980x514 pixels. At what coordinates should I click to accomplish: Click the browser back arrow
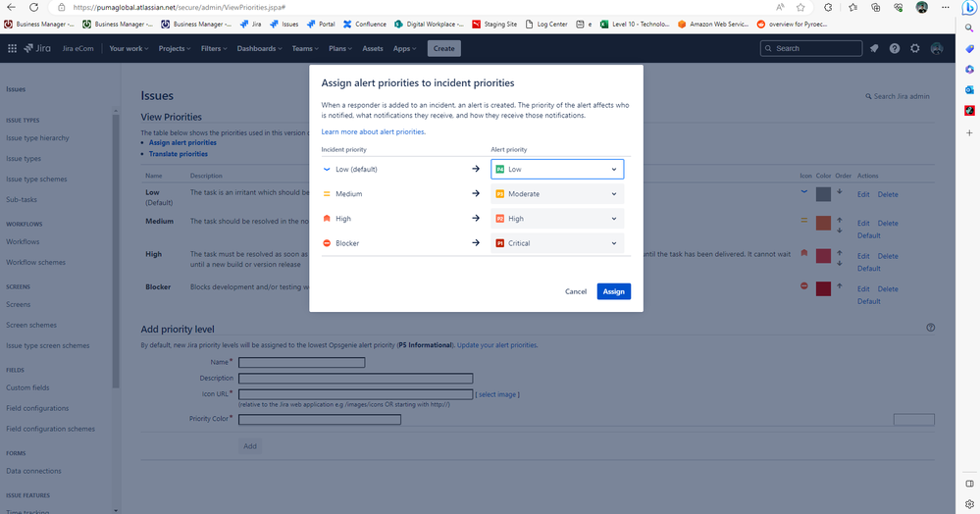[x=11, y=8]
